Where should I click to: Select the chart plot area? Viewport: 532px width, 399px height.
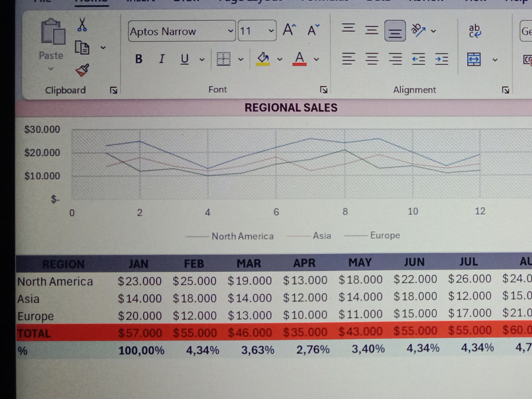point(302,163)
